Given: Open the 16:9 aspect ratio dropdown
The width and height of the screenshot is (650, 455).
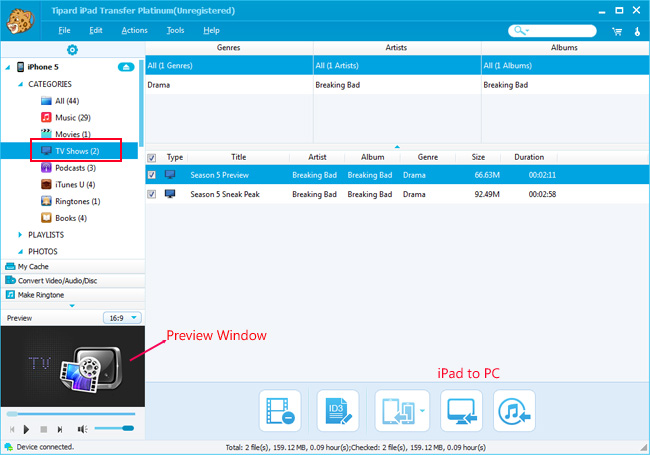Looking at the screenshot, I should 122,318.
